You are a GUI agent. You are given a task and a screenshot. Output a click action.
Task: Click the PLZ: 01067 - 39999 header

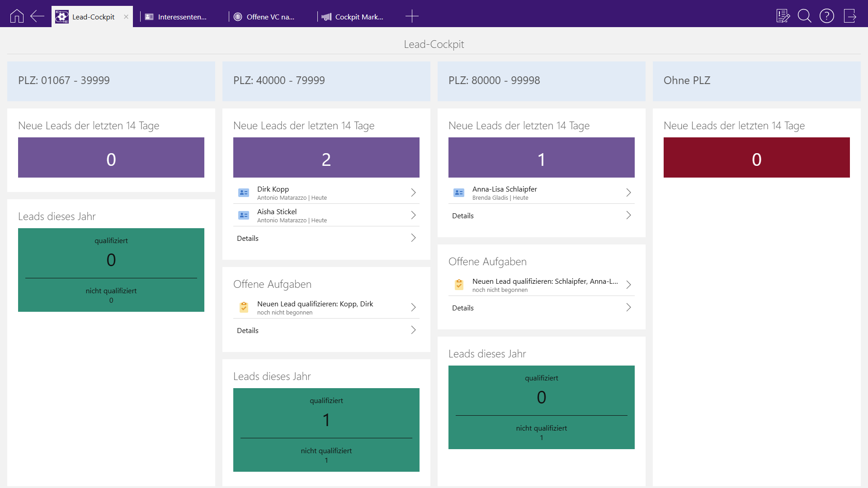[x=111, y=81]
